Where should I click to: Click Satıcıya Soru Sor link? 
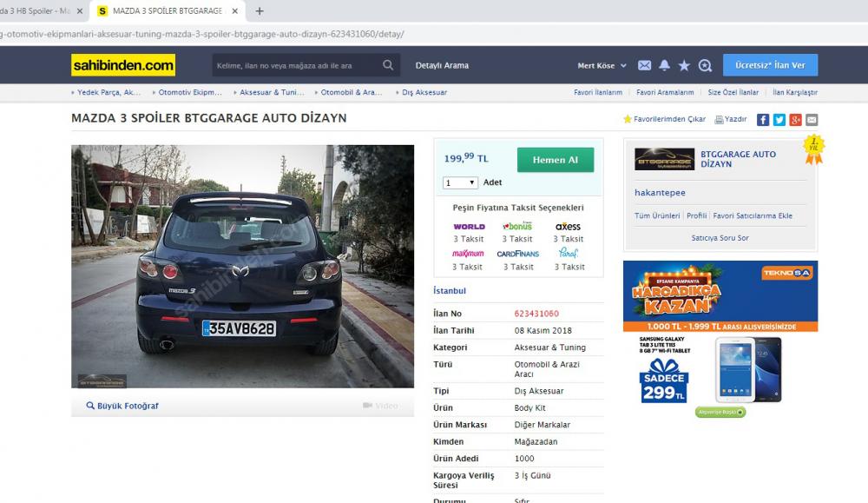click(720, 238)
